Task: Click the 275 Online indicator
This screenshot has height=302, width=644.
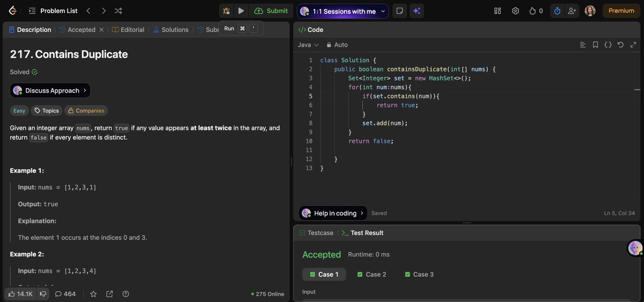Action: (268, 294)
